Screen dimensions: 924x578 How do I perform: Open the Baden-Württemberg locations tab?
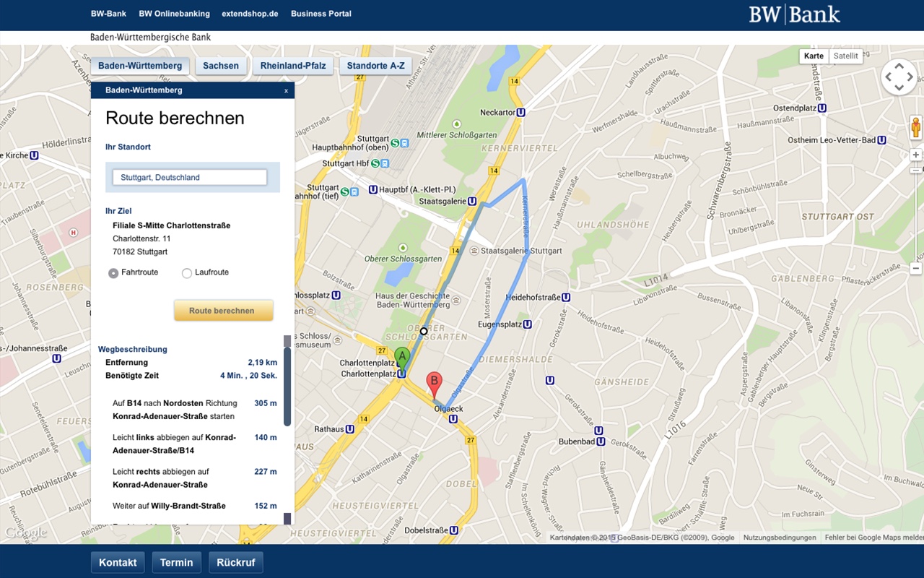[x=140, y=66]
